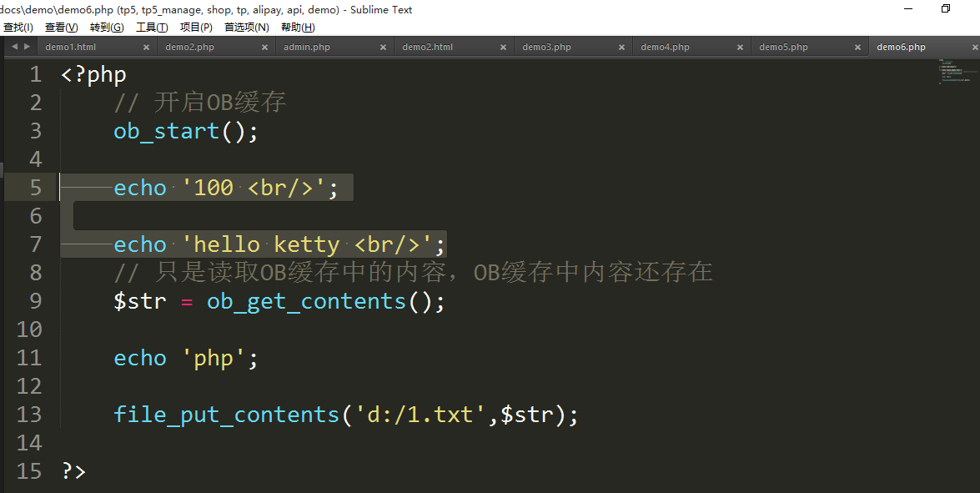Open the 查找(I) menu

[18, 28]
